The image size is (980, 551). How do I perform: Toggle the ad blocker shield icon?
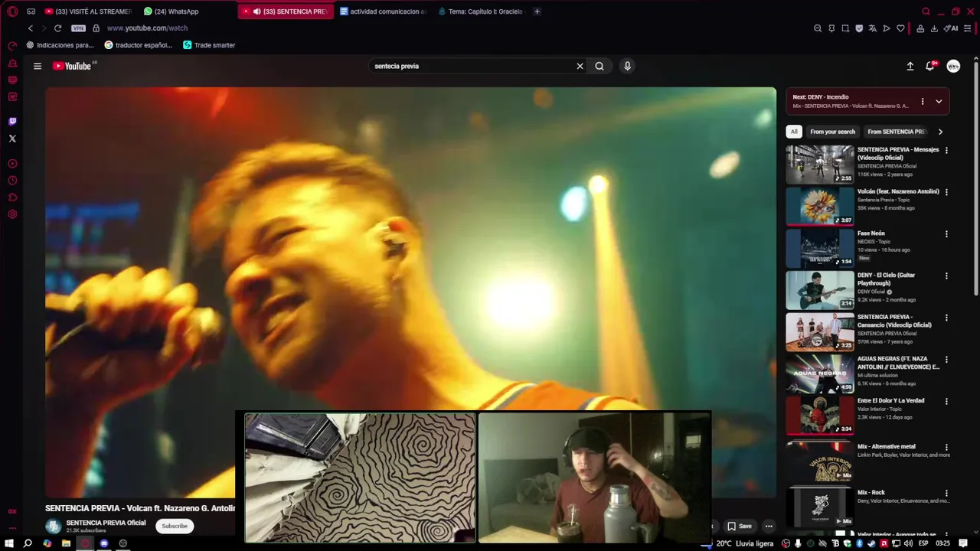(859, 28)
